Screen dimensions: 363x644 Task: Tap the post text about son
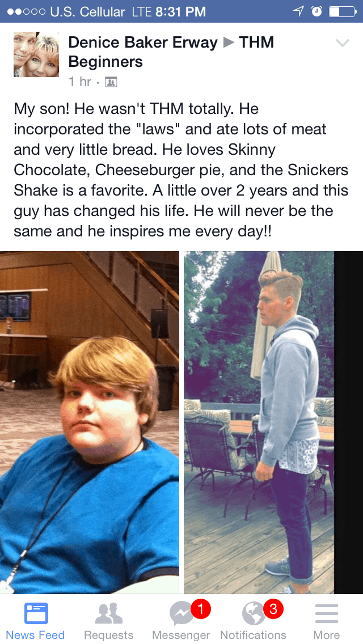click(x=181, y=170)
